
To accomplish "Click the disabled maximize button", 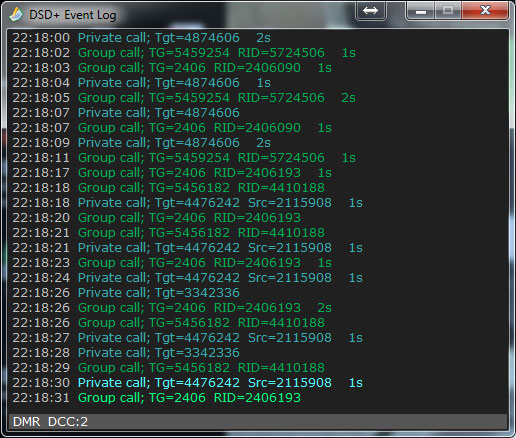I will (x=447, y=11).
